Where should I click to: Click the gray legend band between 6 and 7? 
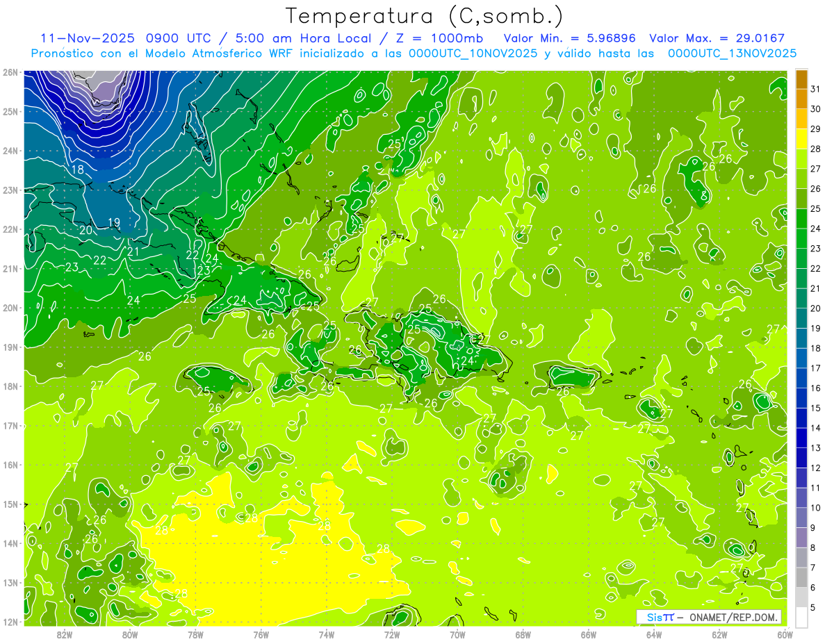pos(801,577)
